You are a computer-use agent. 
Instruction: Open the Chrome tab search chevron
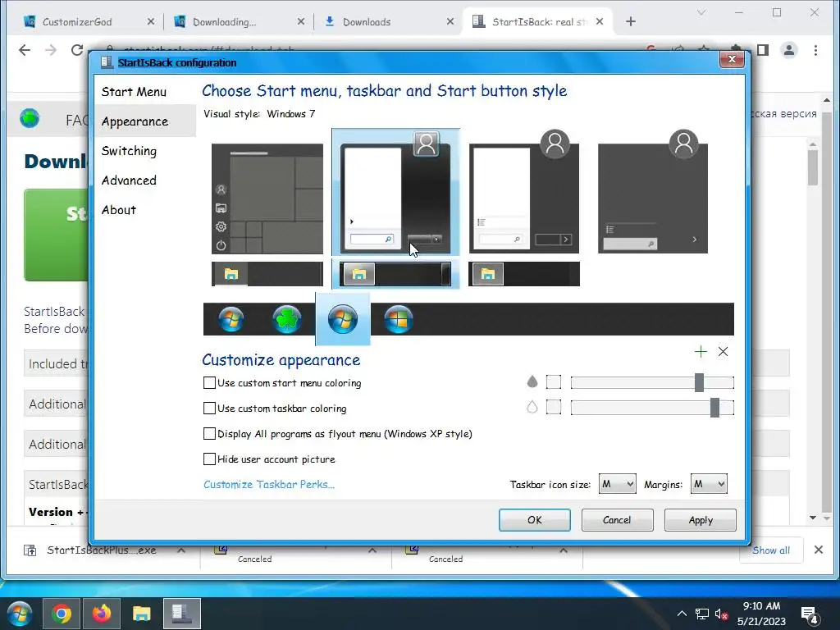pyautogui.click(x=701, y=12)
